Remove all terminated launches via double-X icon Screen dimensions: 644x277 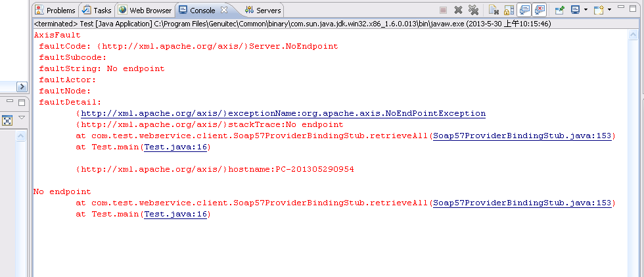coord(472,10)
